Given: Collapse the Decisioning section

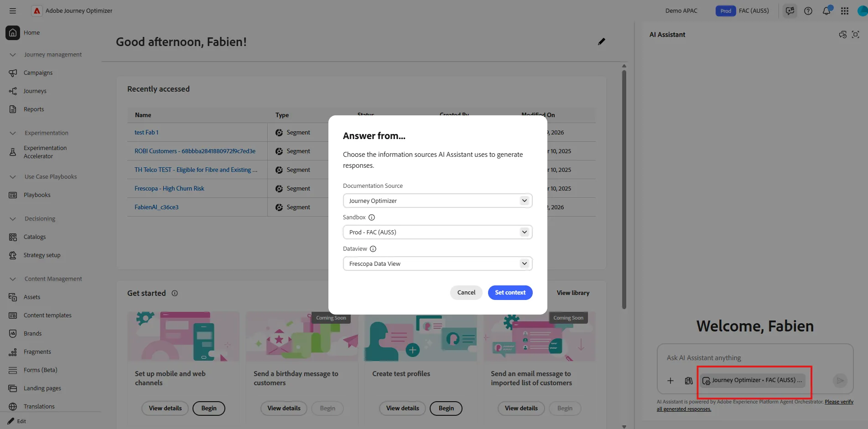Looking at the screenshot, I should point(13,219).
